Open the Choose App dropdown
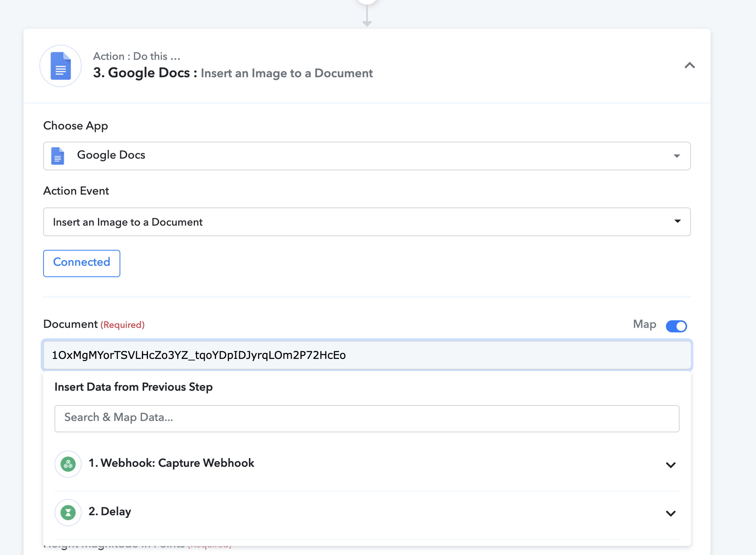This screenshot has height=555, width=756. coord(367,156)
